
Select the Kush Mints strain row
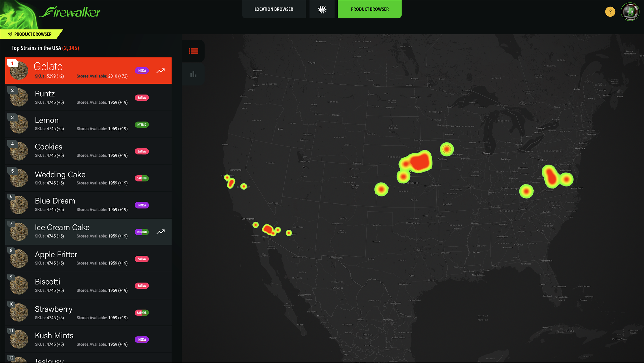(x=89, y=339)
